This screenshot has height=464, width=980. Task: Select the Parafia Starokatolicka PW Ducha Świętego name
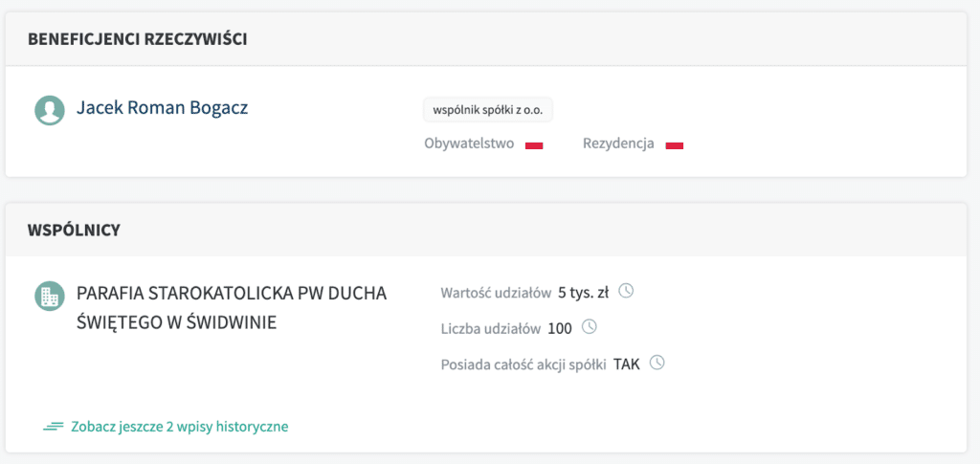pos(231,308)
